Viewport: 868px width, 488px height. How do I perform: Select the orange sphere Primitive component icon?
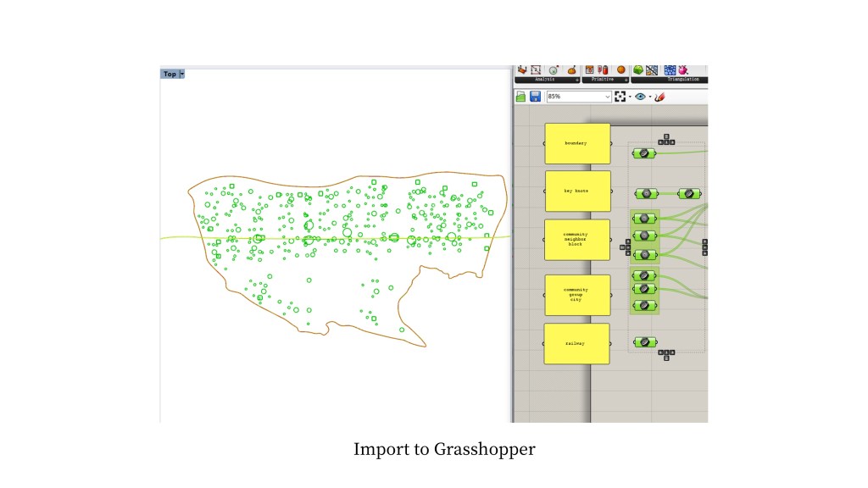620,69
